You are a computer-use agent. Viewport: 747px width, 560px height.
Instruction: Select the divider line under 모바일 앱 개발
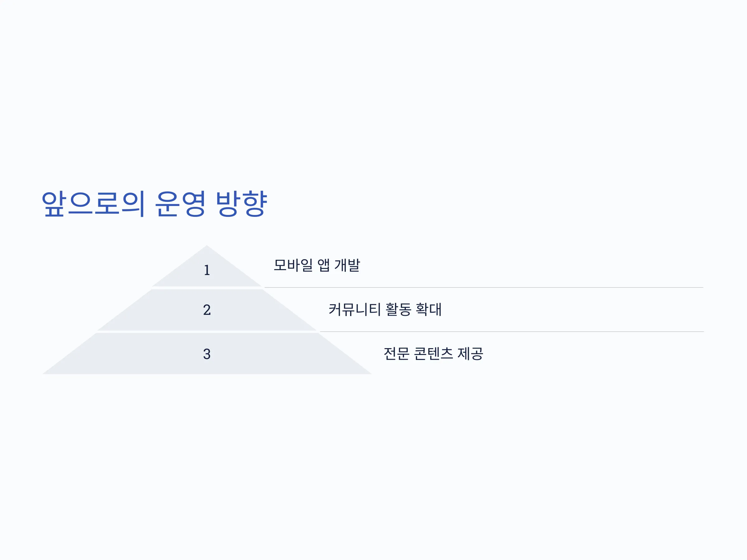tap(484, 287)
